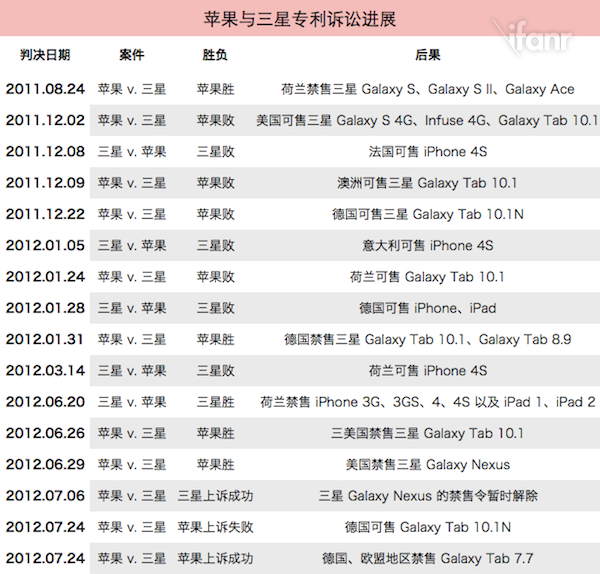Select the 苹果上诉成功 verdict cell
Screen dimensions: 600x574
[215, 558]
